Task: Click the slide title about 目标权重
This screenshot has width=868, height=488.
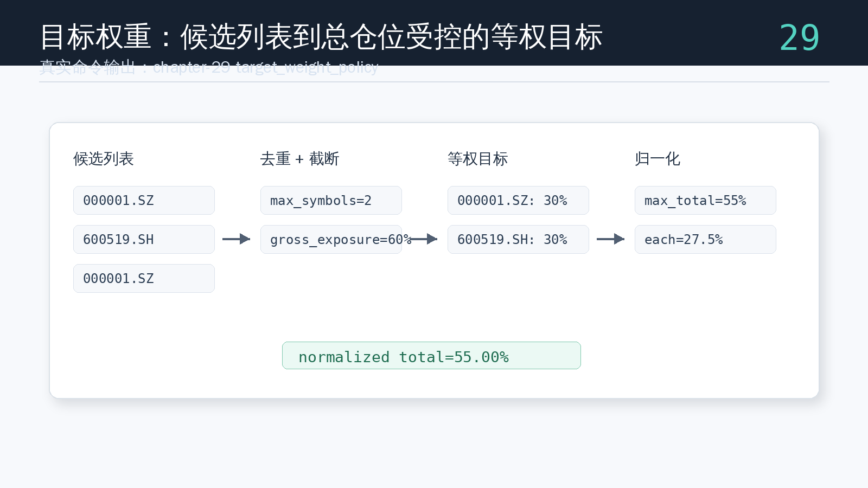Action: (x=321, y=37)
